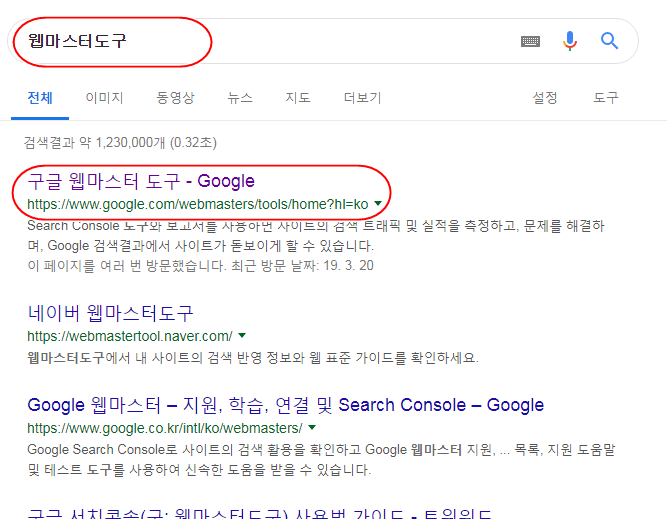Image resolution: width=667 pixels, height=519 pixels.
Task: Open Google 웹마스터 – 지원, 학습 result
Action: point(285,405)
